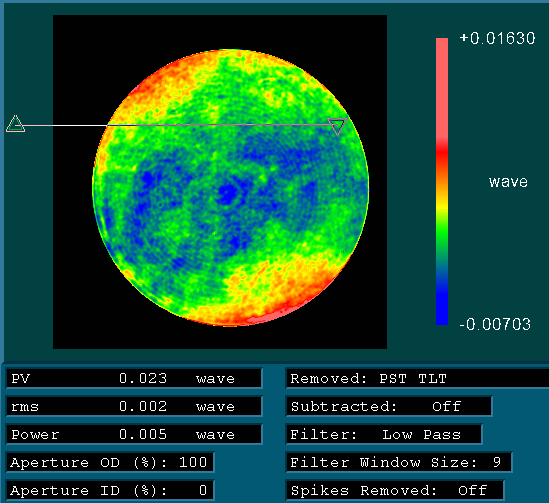
Task: Click the dark blue spot at map center
Action: click(227, 195)
